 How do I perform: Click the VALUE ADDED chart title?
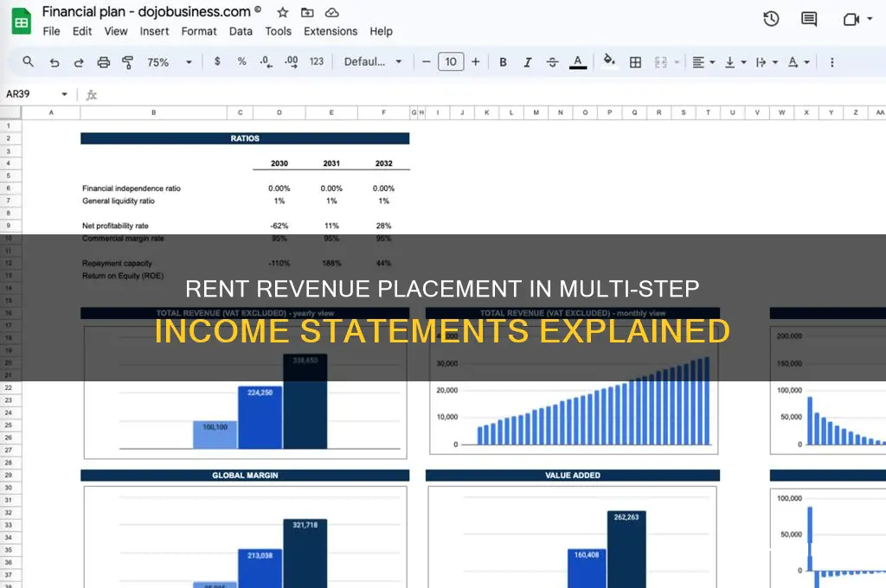pyautogui.click(x=573, y=475)
